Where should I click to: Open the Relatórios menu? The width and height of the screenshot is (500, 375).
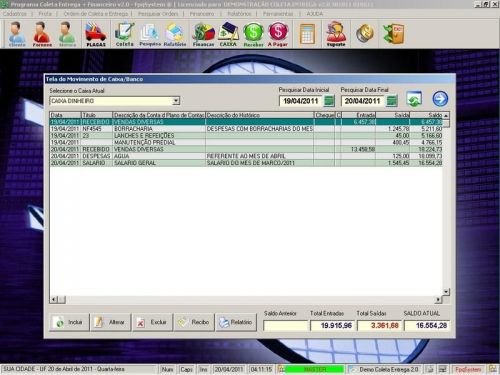[239, 14]
